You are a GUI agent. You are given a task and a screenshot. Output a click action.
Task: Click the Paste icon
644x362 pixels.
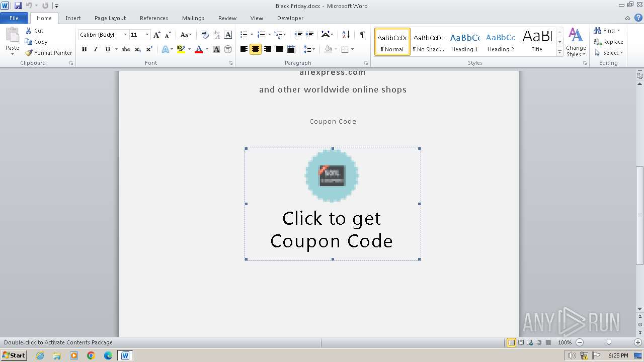point(12,35)
